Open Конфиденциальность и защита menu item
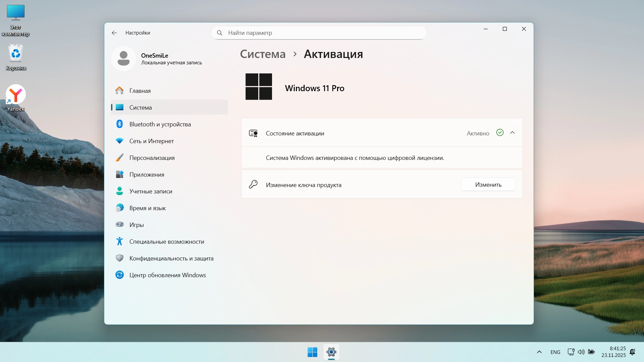This screenshot has height=362, width=644. 171,258
